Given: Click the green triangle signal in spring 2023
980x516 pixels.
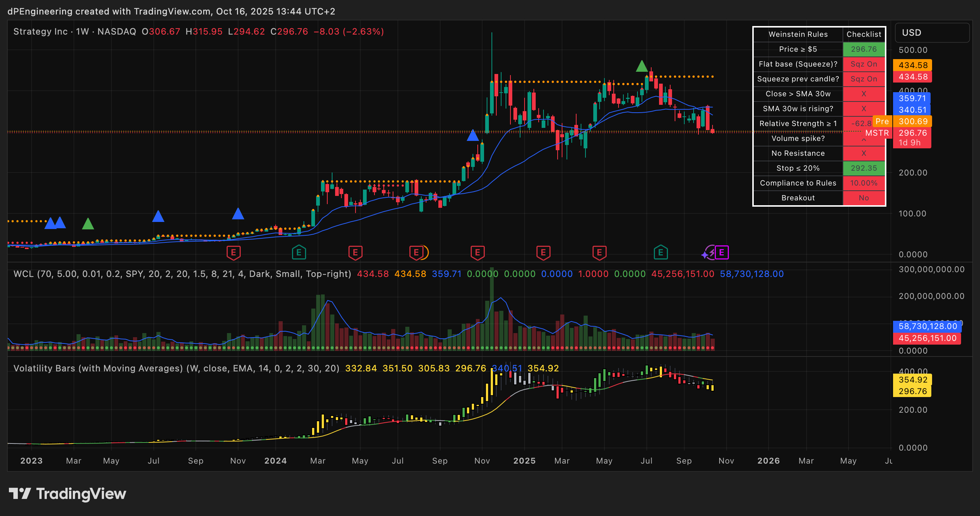Looking at the screenshot, I should pyautogui.click(x=88, y=223).
